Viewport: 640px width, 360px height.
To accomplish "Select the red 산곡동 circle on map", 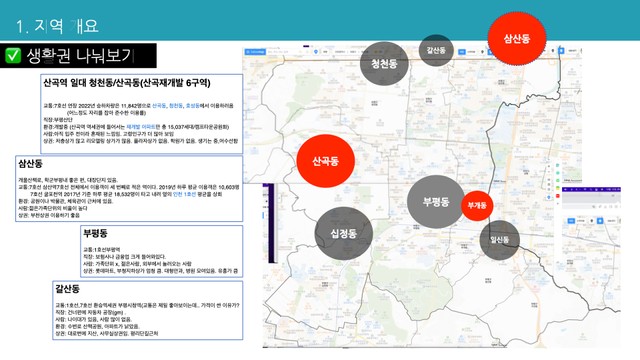I will coord(325,161).
